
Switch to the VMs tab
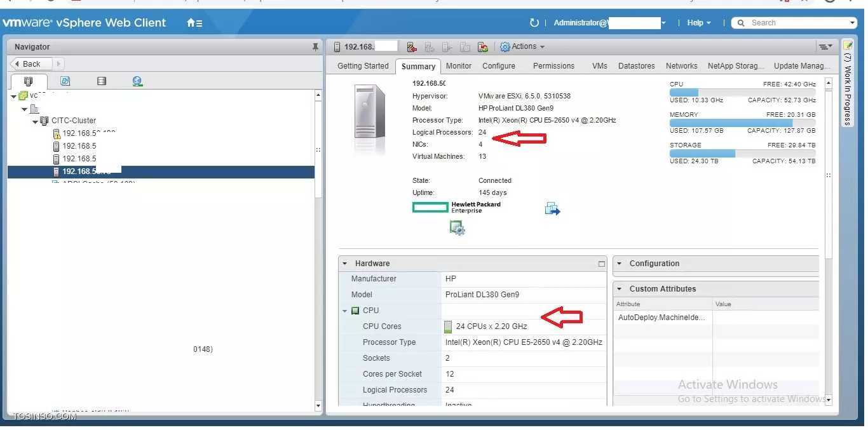(600, 66)
